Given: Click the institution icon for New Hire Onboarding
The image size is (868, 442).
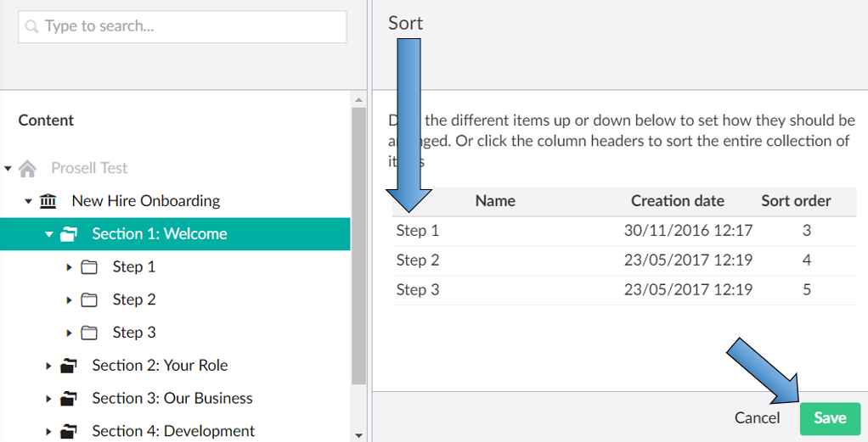Looking at the screenshot, I should tap(48, 201).
